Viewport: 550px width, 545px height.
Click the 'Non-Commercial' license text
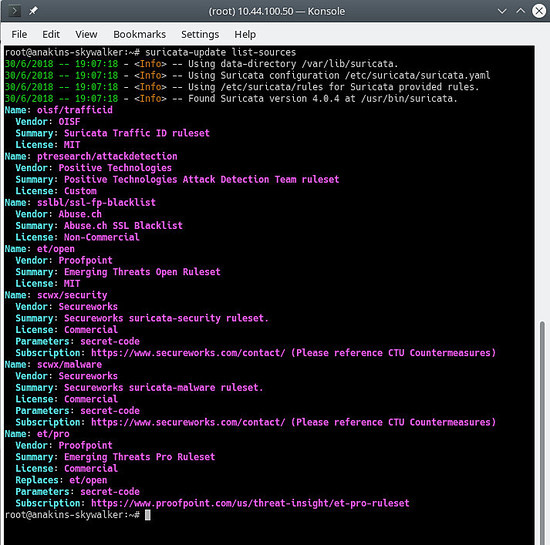pyautogui.click(x=102, y=237)
